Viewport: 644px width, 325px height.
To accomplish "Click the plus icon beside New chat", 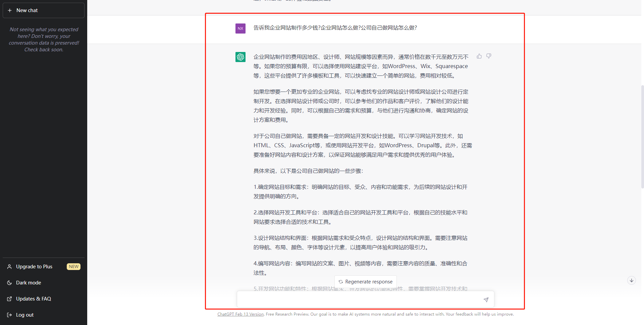I will [10, 10].
